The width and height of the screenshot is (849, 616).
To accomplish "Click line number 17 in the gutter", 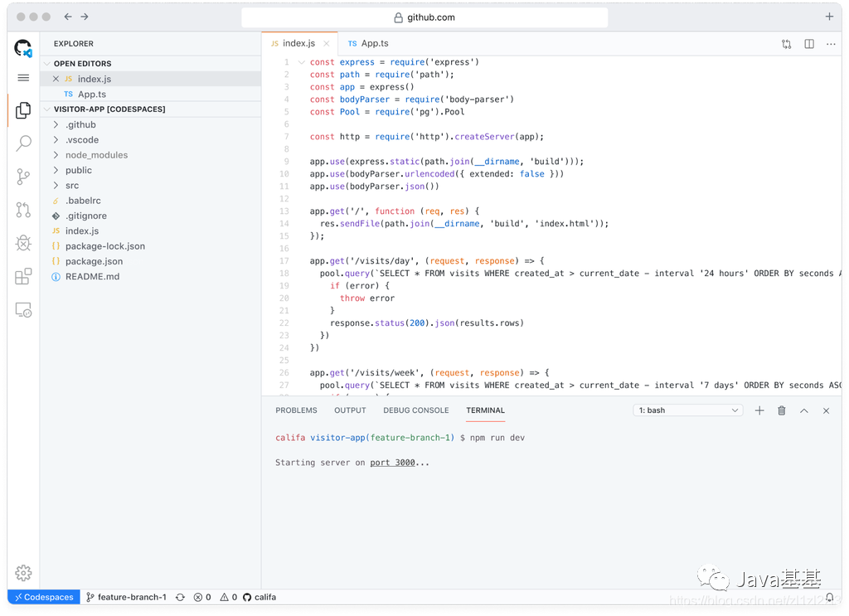I will coord(284,261).
